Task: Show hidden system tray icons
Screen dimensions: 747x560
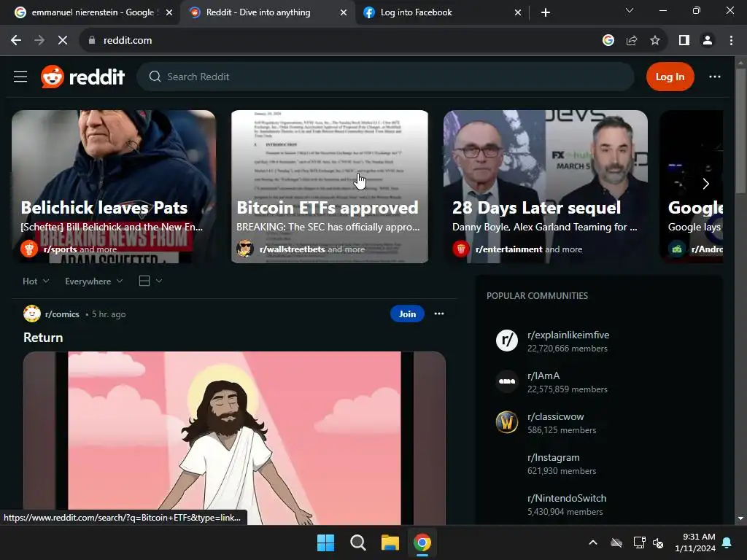Action: [593, 542]
